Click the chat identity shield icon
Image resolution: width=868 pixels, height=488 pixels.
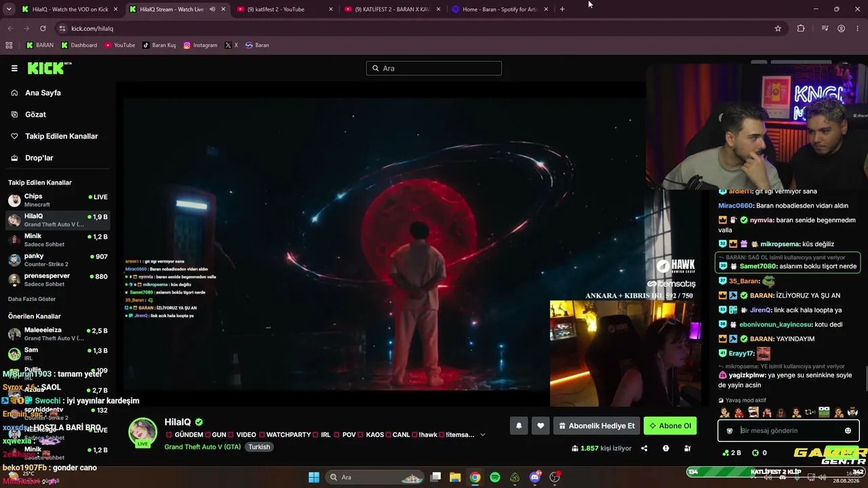(730, 430)
